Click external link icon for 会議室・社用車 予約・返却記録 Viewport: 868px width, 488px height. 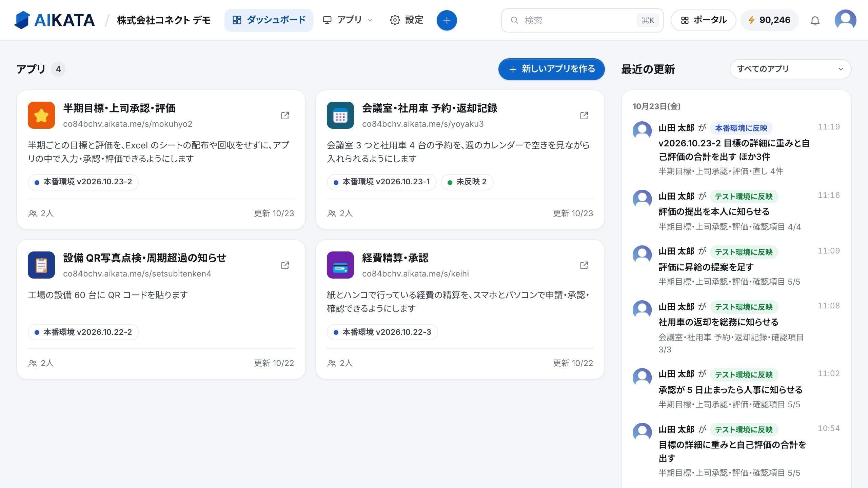(584, 116)
